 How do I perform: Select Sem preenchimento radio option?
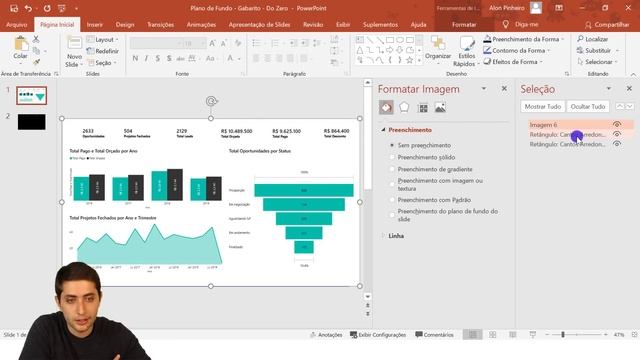pos(392,145)
